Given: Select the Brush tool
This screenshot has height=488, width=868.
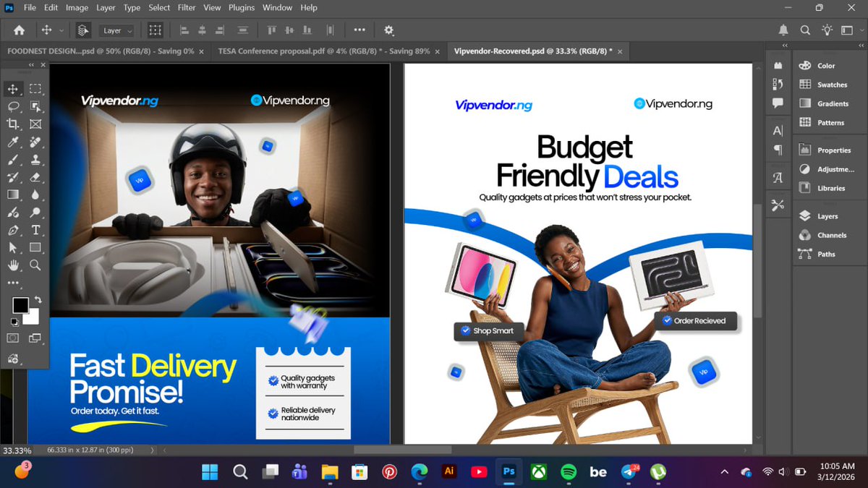Looking at the screenshot, I should point(13,159).
